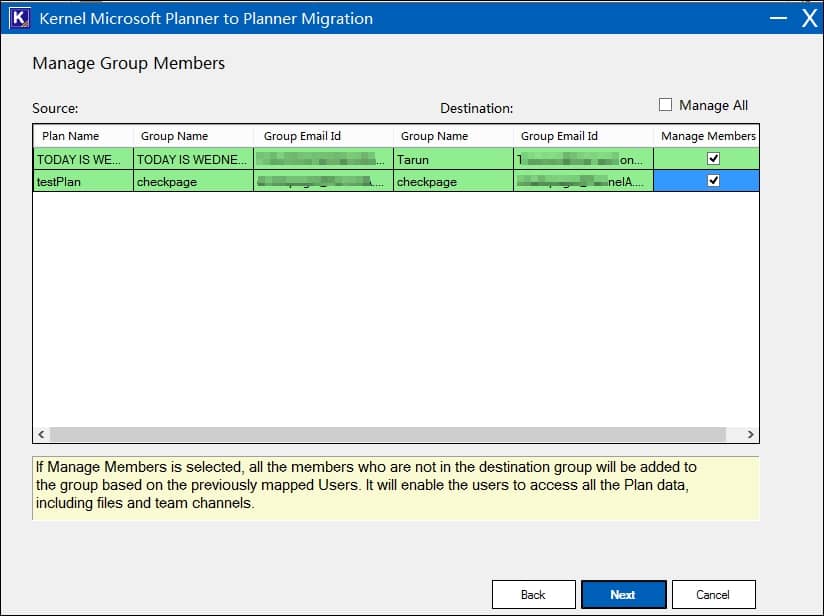This screenshot has height=616, width=824.
Task: Select the 'Tarun' destination group cell
Action: [x=453, y=159]
